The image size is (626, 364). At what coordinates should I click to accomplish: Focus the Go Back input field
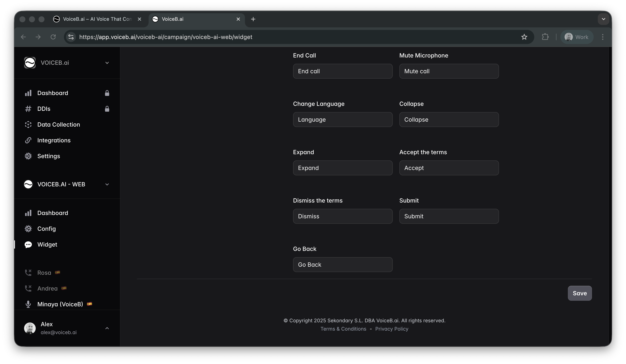(342, 265)
